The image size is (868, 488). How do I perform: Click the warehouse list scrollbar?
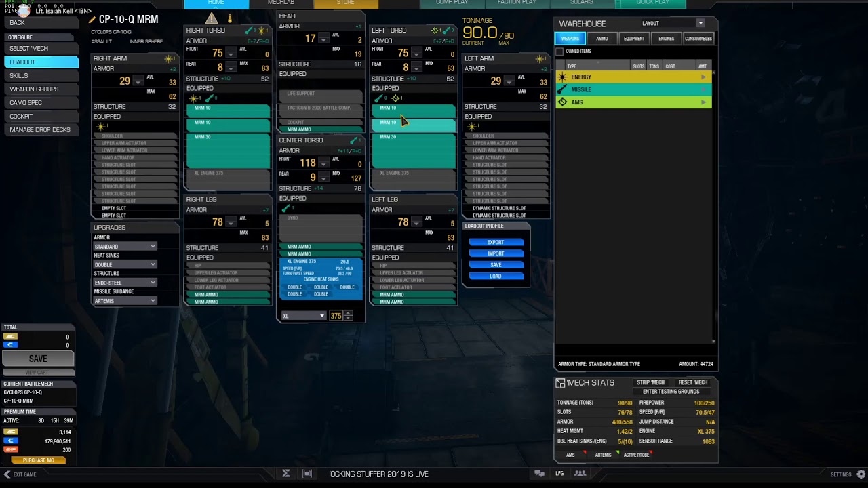tap(713, 207)
